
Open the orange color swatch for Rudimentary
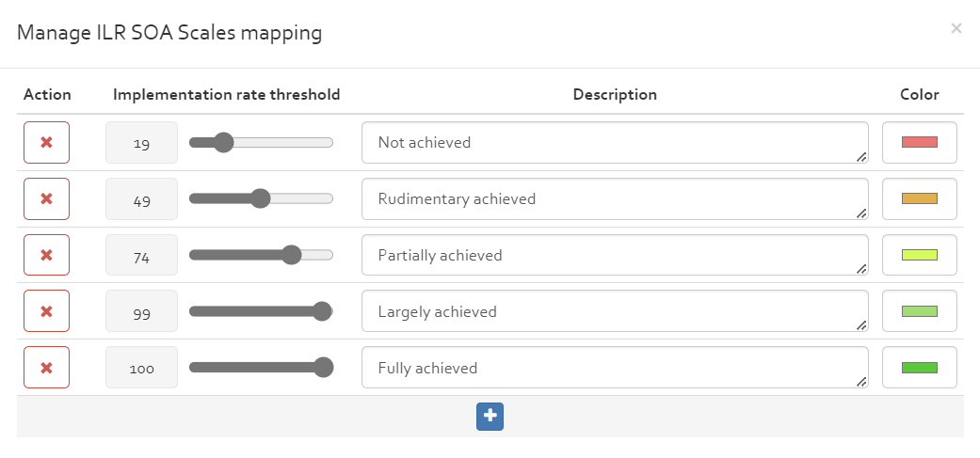(920, 199)
